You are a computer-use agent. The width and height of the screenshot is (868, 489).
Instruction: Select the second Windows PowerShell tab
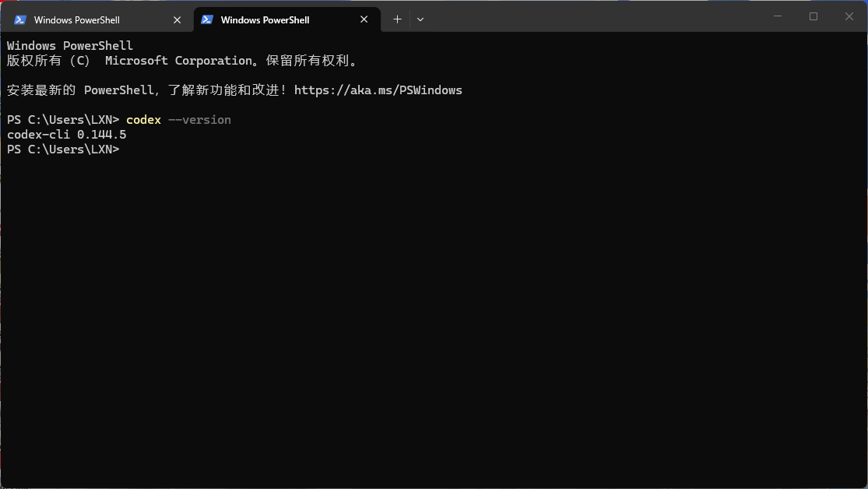[x=286, y=20]
